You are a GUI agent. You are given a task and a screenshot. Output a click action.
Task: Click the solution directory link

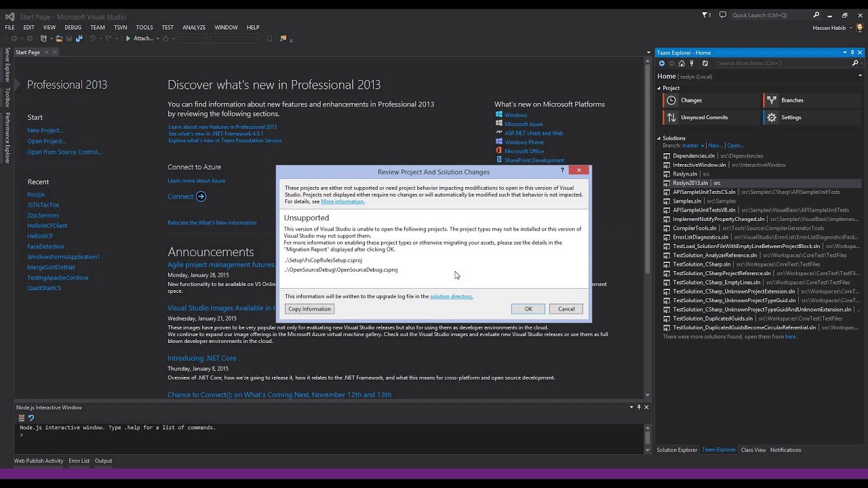451,296
